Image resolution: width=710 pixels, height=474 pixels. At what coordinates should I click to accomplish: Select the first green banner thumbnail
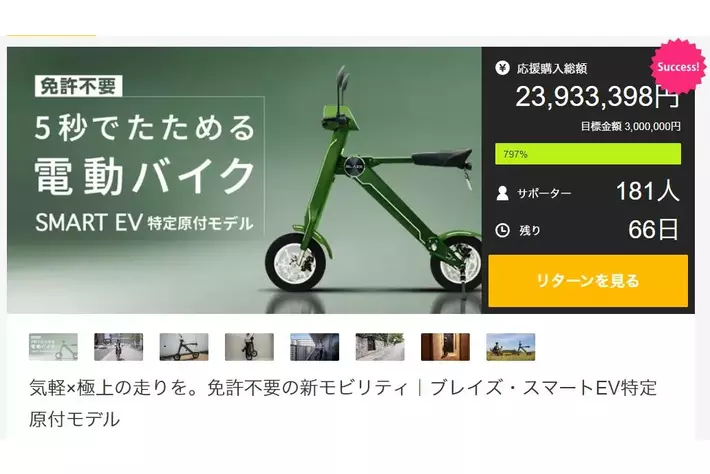click(53, 347)
